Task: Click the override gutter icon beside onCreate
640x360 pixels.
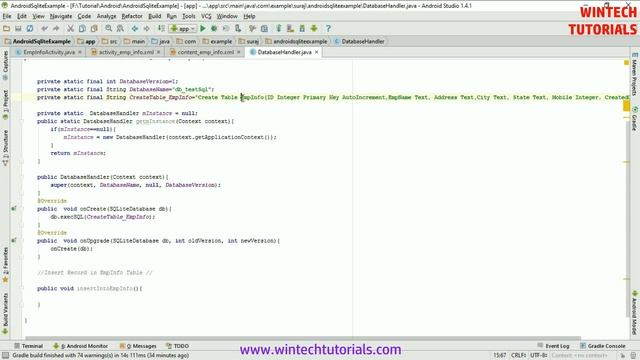Action: click(x=14, y=209)
